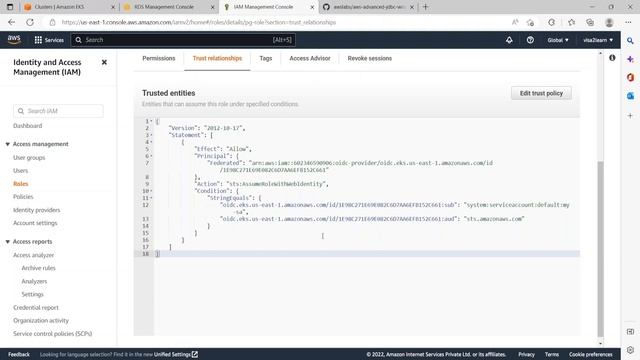Viewport: 640px width, 360px height.
Task: Open the Policies page
Action: [23, 197]
